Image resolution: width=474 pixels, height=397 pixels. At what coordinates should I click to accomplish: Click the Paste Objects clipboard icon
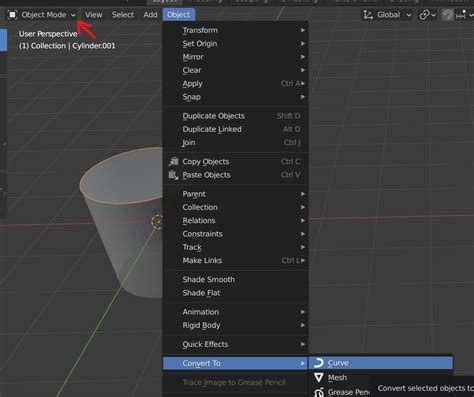173,175
